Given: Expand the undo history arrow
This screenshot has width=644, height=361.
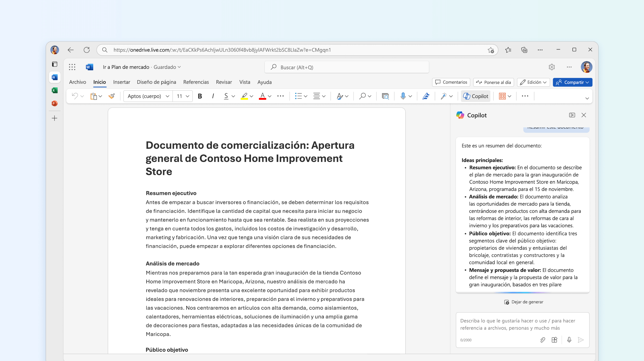Looking at the screenshot, I should (82, 96).
